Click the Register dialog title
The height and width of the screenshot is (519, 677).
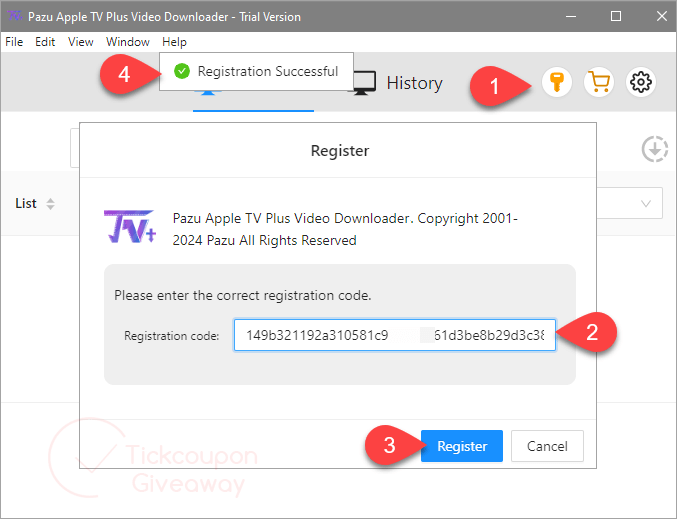pyautogui.click(x=340, y=151)
